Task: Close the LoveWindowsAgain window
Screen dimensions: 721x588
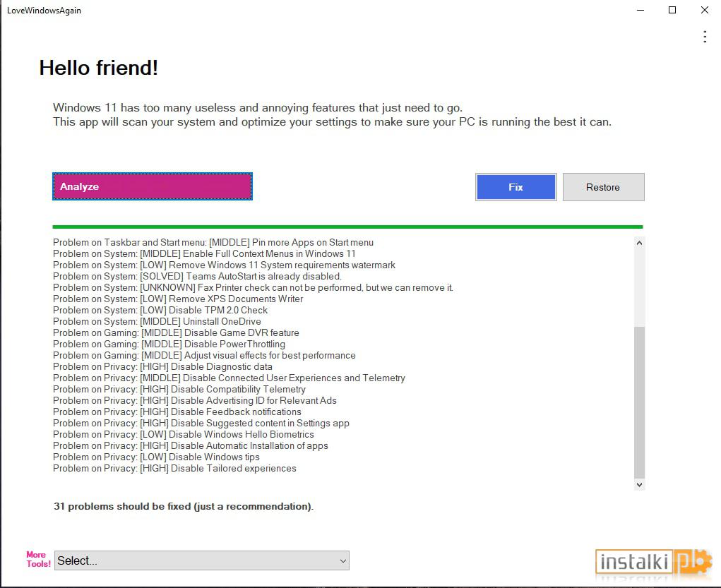Action: (x=705, y=10)
